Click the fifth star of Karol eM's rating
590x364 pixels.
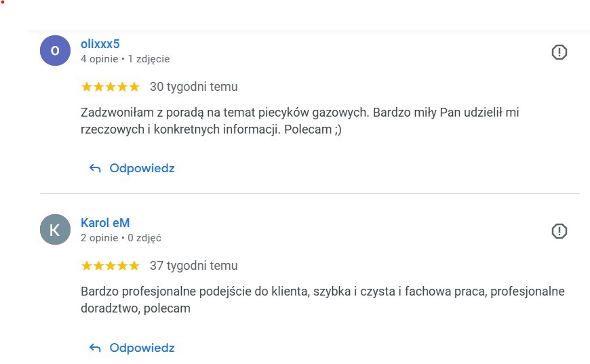click(134, 266)
